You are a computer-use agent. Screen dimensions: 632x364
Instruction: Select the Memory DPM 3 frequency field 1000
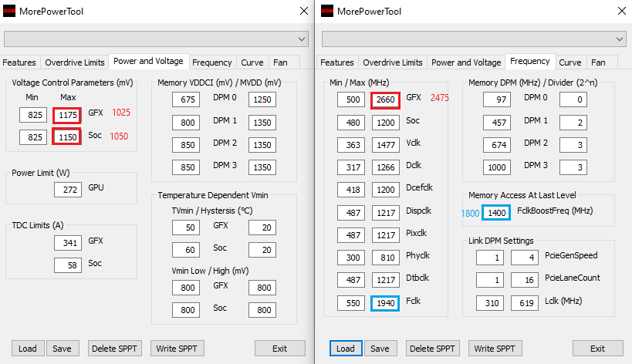coord(497,167)
